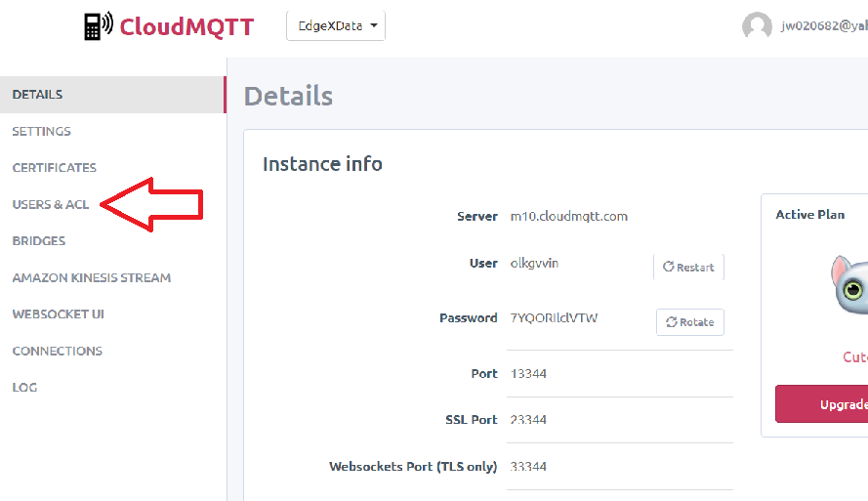Click the CloudMQTT logo icon
Image resolution: width=868 pixels, height=501 pixels.
pyautogui.click(x=98, y=25)
